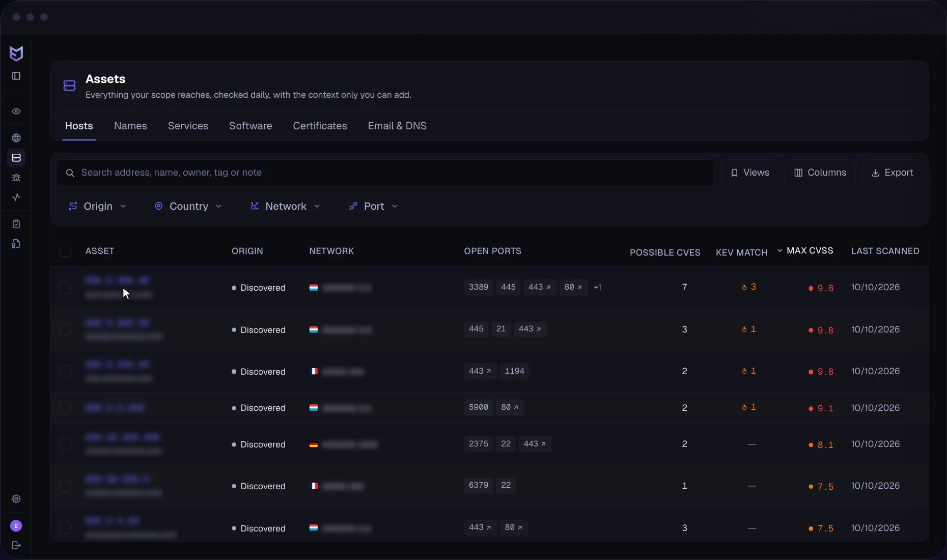Switch to the Names tab
Screen dimensions: 947x560
tap(130, 126)
